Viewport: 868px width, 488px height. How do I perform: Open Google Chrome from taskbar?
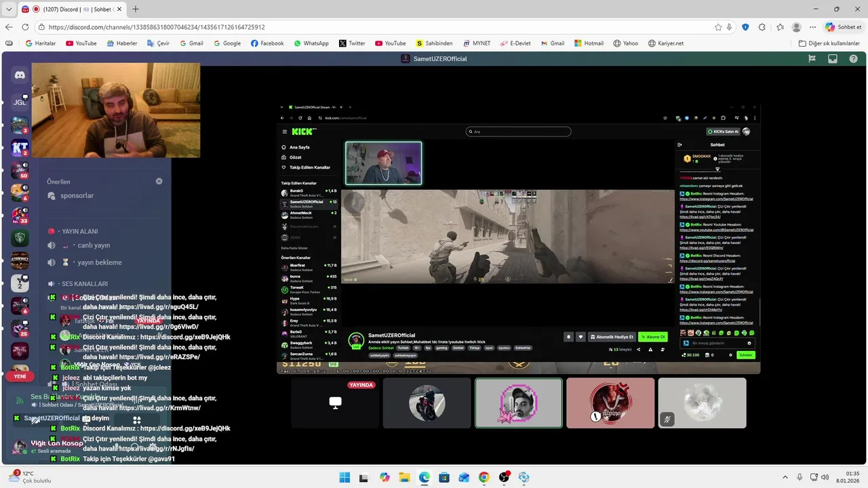click(484, 477)
